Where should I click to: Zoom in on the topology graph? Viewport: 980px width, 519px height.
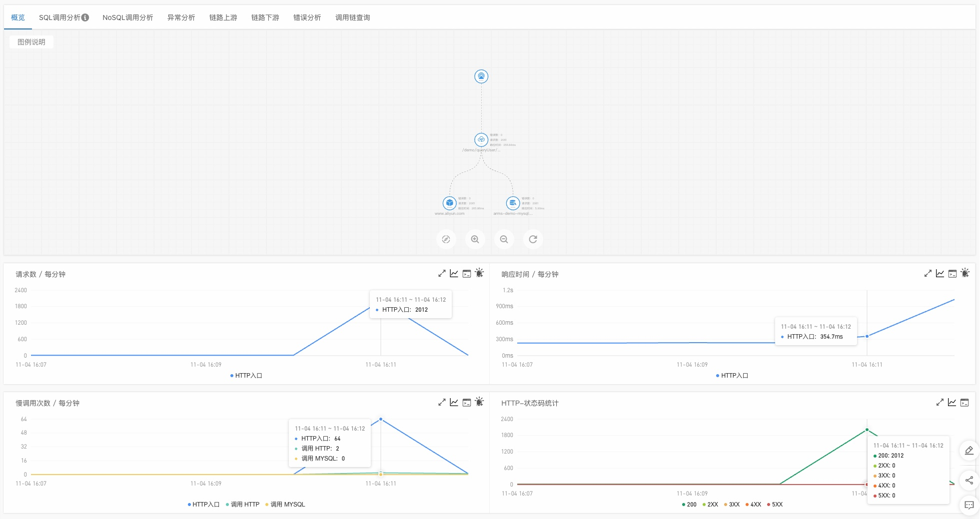[475, 239]
